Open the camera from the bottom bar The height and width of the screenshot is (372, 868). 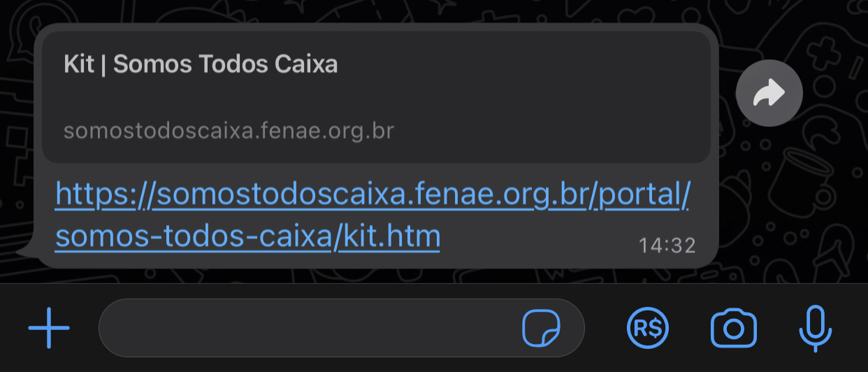click(x=734, y=328)
